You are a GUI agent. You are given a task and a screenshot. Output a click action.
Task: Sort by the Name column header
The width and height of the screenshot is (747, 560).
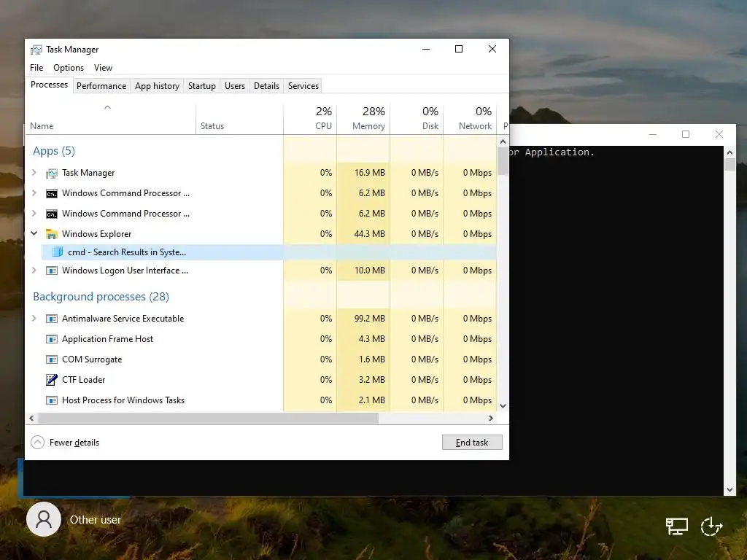point(110,120)
